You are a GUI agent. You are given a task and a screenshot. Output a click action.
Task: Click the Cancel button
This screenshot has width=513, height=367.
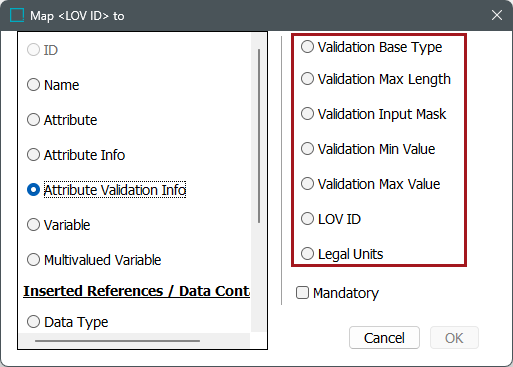(x=384, y=338)
